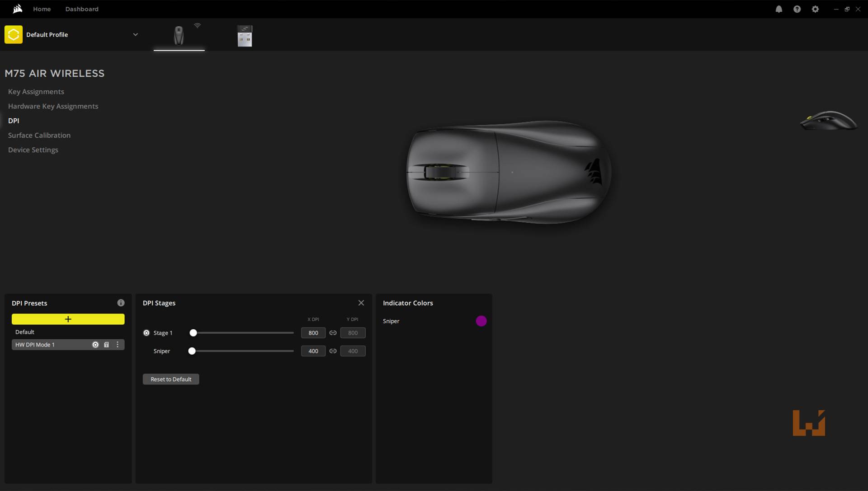The image size is (868, 491).
Task: Click Reset to Default button
Action: click(x=170, y=379)
